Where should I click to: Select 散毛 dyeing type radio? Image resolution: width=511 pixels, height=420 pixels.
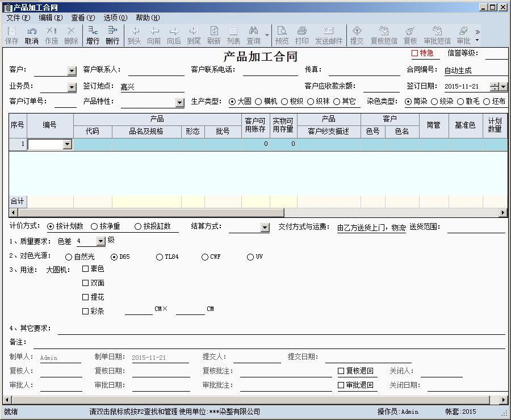(460, 102)
